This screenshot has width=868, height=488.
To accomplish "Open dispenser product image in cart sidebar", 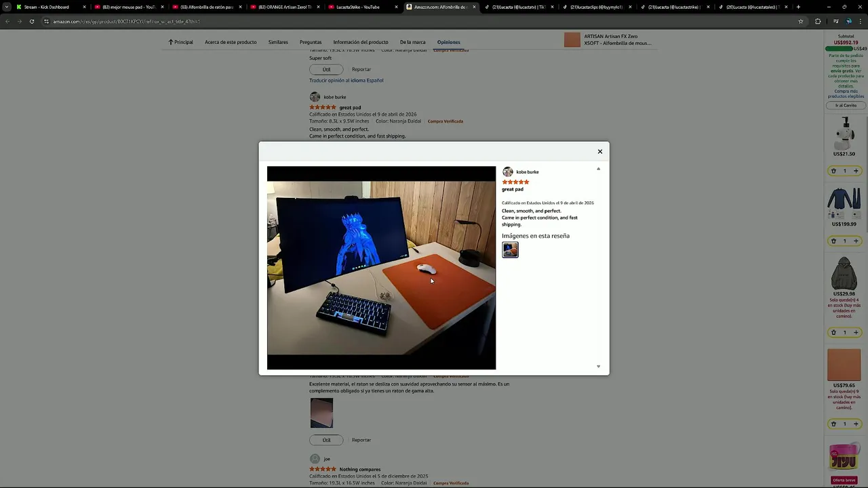I will (x=844, y=133).
